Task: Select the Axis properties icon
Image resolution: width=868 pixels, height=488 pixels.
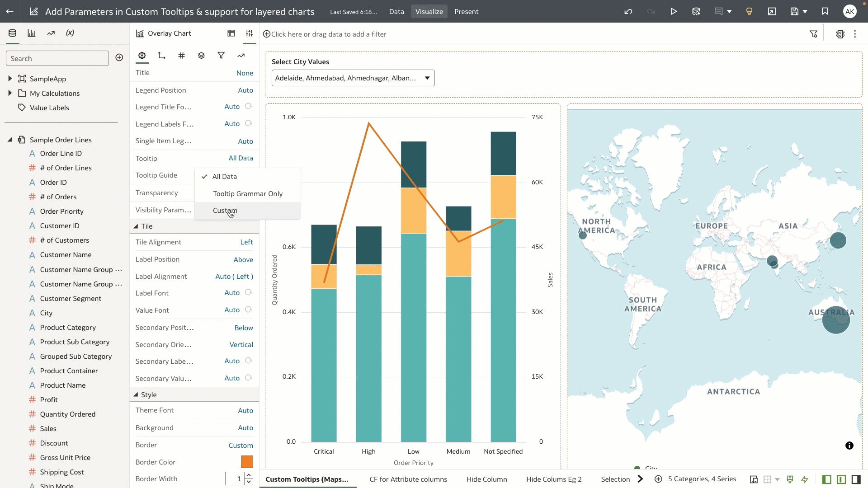Action: [x=161, y=55]
